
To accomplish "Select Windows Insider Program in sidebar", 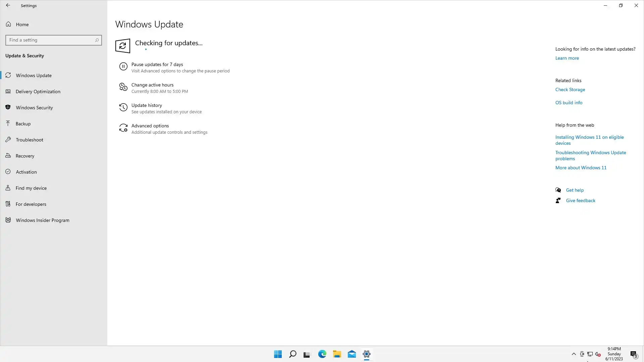I will point(42,220).
